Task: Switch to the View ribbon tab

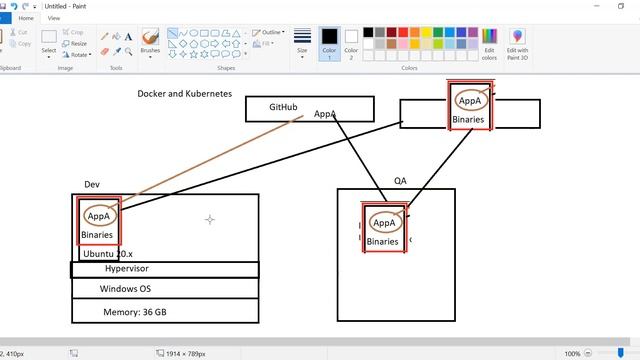Action: click(53, 18)
